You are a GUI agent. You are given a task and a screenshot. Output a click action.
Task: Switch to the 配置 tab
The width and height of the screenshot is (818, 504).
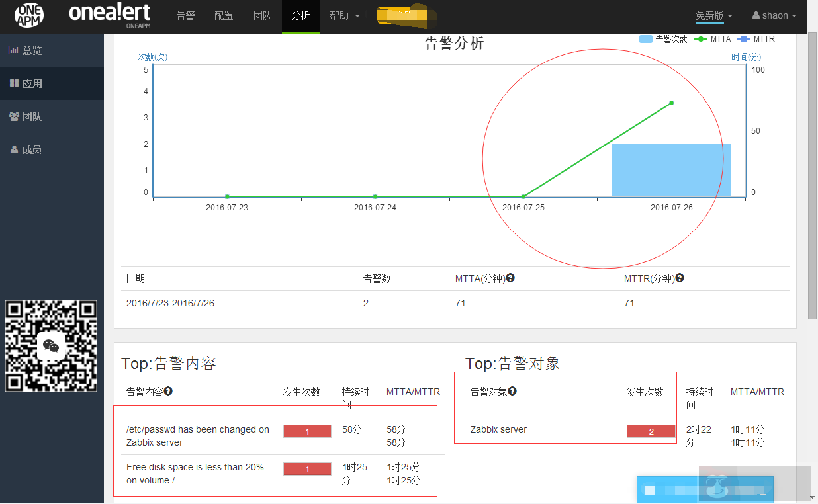[224, 15]
